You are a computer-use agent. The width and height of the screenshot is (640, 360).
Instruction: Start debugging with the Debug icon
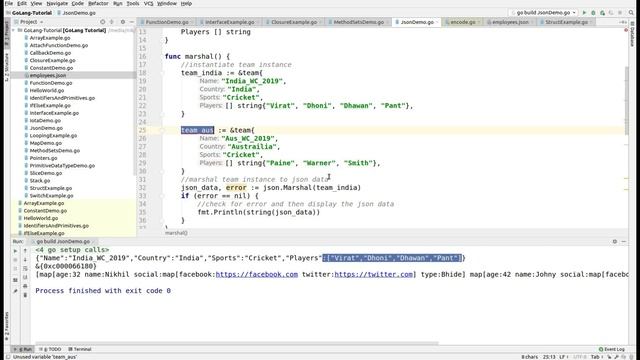tap(593, 13)
